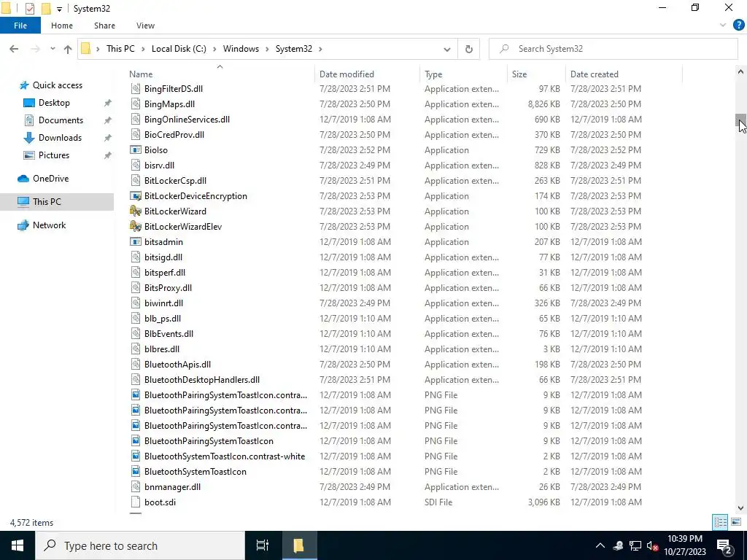Viewport: 747px width, 560px height.
Task: Click the New folder quick access toolbar icon
Action: 46,9
